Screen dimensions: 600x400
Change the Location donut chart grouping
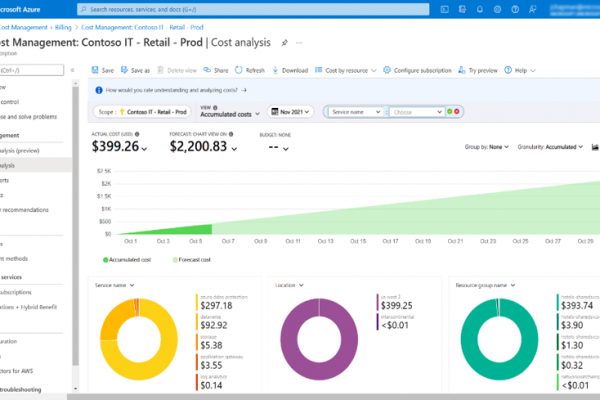(x=289, y=285)
